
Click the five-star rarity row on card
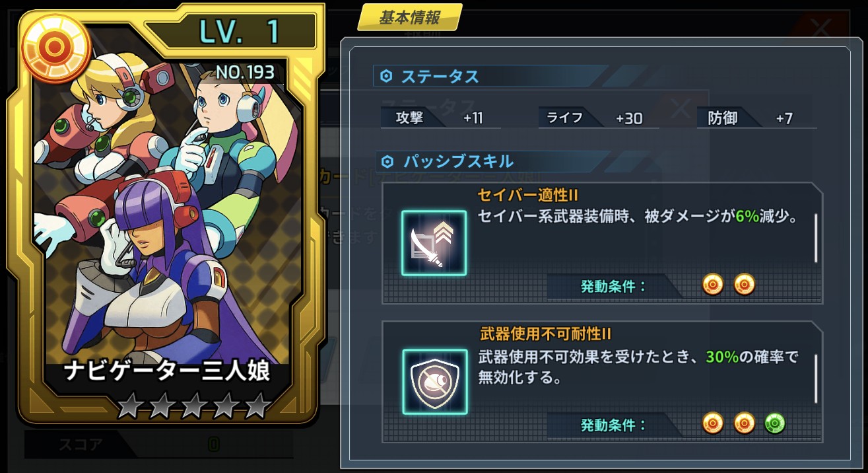coord(193,406)
